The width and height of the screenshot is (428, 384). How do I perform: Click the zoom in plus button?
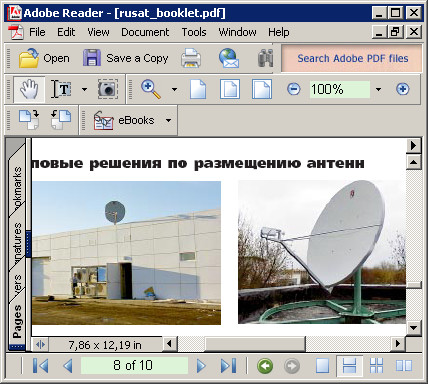click(403, 89)
